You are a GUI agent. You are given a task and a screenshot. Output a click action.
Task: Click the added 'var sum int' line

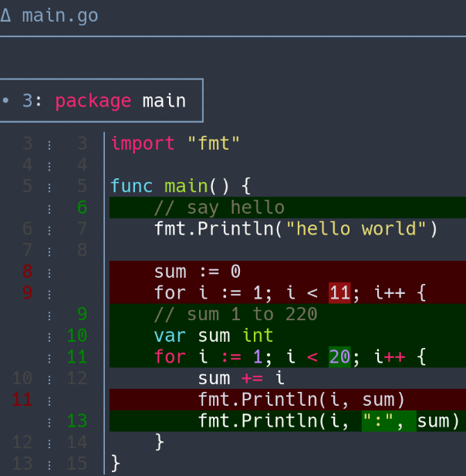(208, 336)
